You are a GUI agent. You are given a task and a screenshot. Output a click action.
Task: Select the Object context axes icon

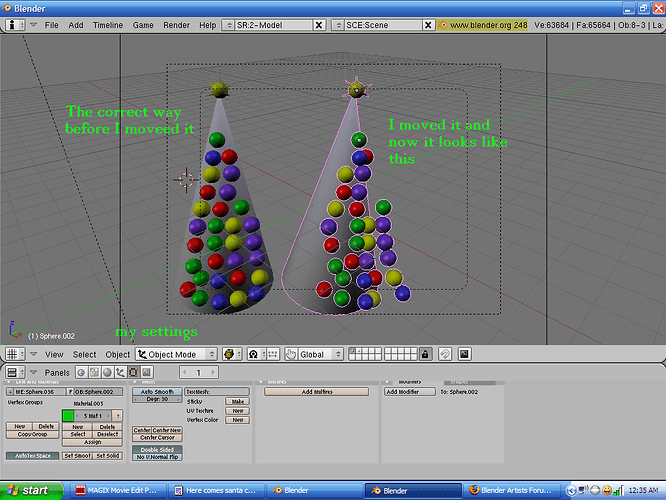[120, 373]
